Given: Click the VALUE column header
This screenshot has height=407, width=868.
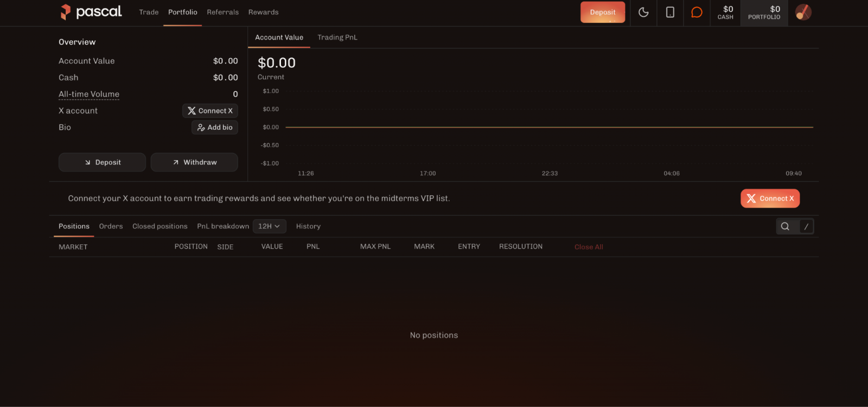Looking at the screenshot, I should [272, 246].
